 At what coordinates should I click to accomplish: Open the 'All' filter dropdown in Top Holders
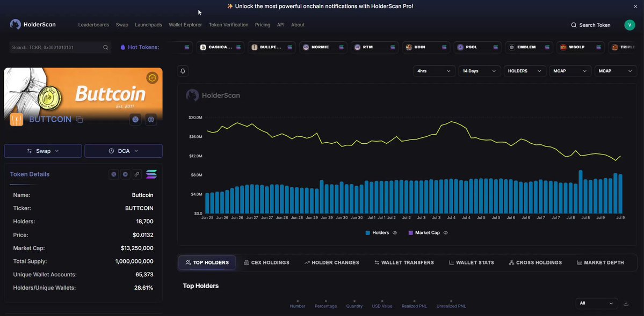pos(597,303)
